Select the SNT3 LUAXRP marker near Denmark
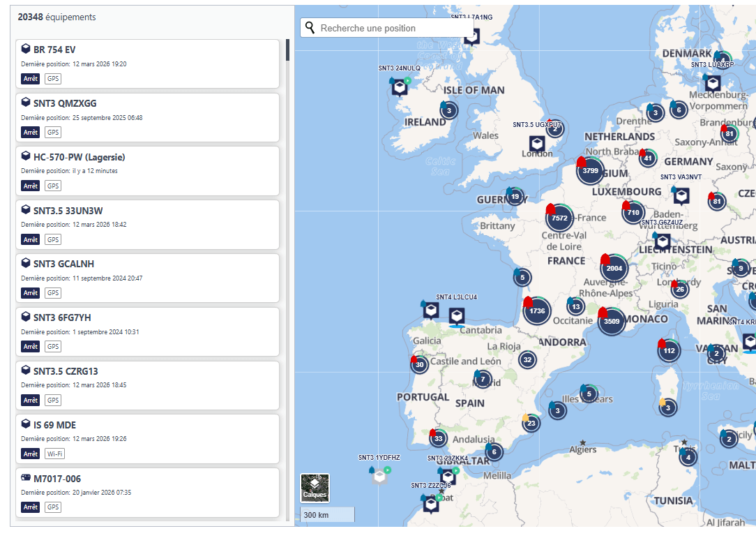Screen dimensions: 756x538 coord(713,83)
